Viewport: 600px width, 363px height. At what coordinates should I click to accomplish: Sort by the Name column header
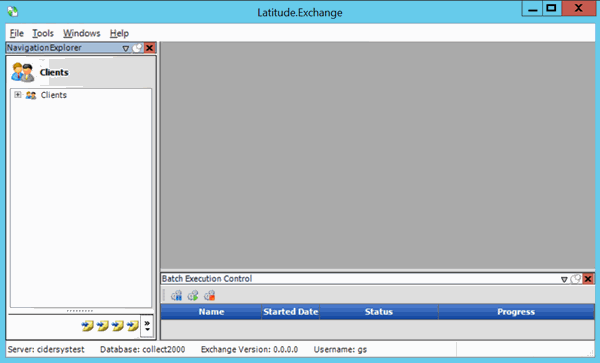[211, 312]
